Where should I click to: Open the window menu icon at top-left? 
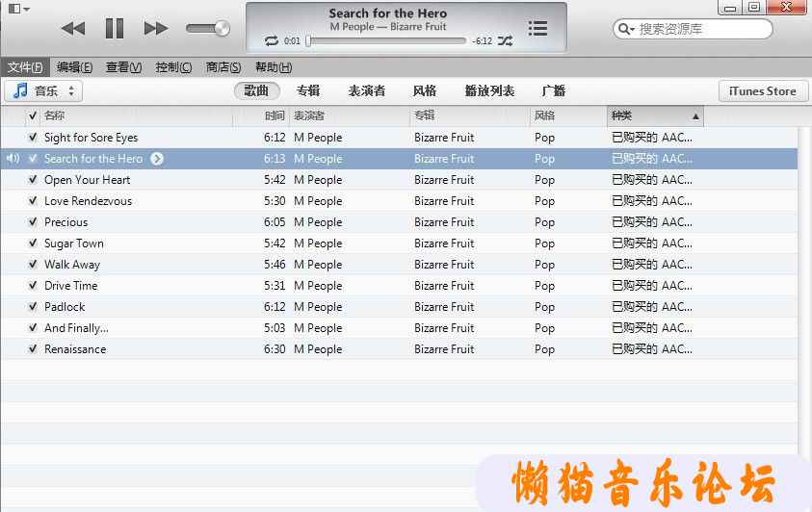tap(19, 9)
